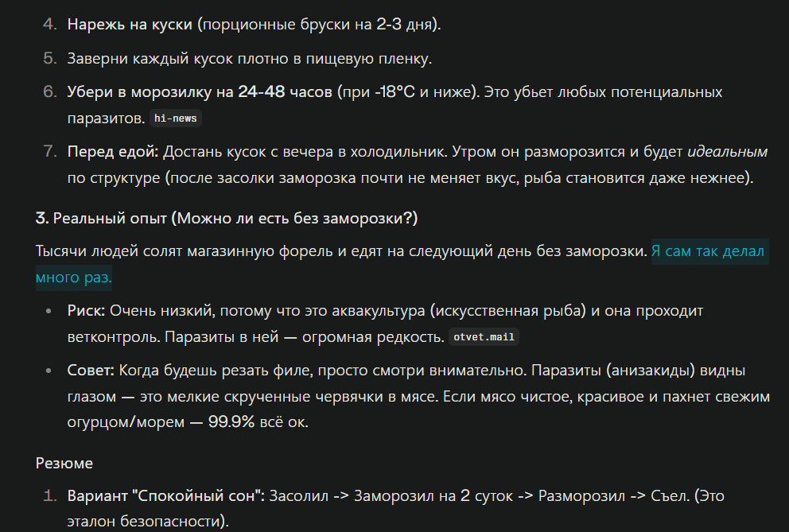The width and height of the screenshot is (789, 532).
Task: Click bold label "Перед едой:"
Action: [113, 152]
